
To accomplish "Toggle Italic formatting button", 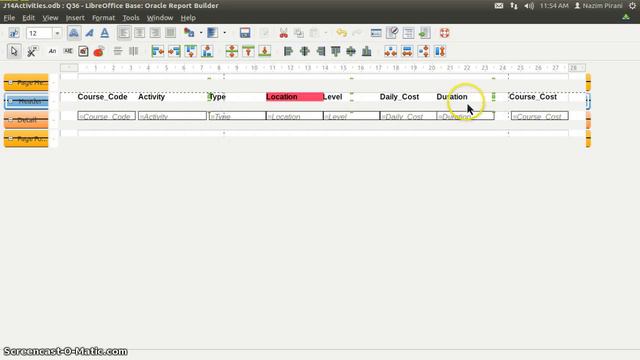I will [89, 33].
